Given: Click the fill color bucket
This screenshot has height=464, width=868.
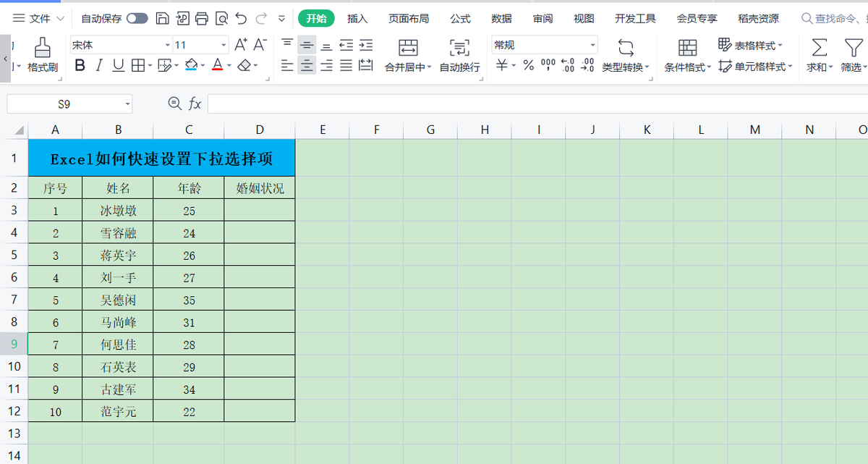Looking at the screenshot, I should pos(191,66).
